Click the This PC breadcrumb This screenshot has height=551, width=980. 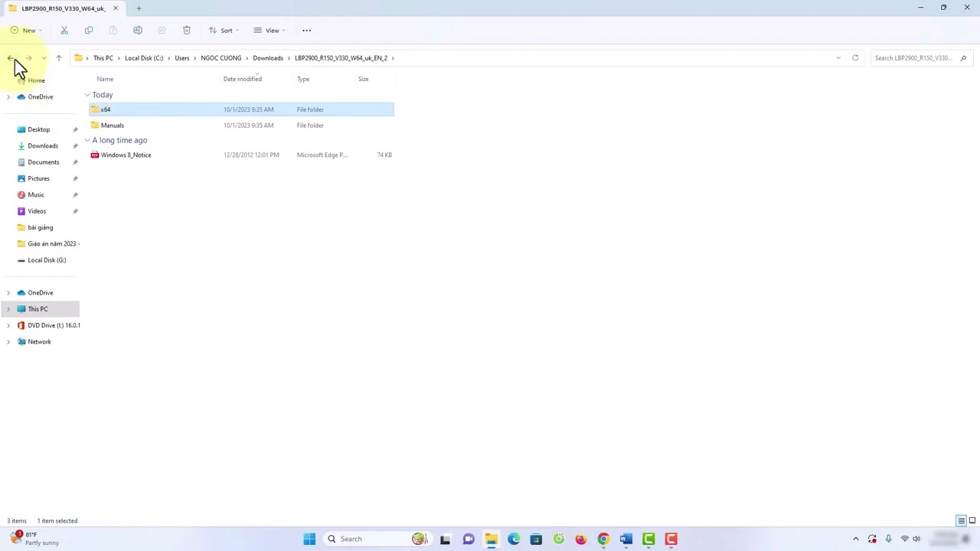click(103, 58)
